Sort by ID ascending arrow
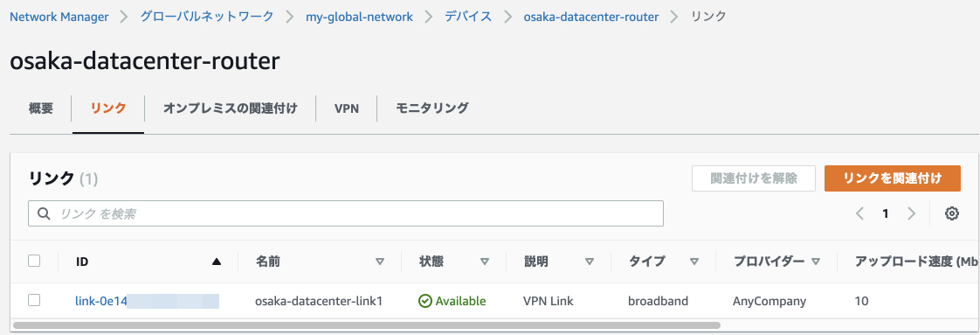The height and width of the screenshot is (335, 980). pyautogui.click(x=217, y=262)
